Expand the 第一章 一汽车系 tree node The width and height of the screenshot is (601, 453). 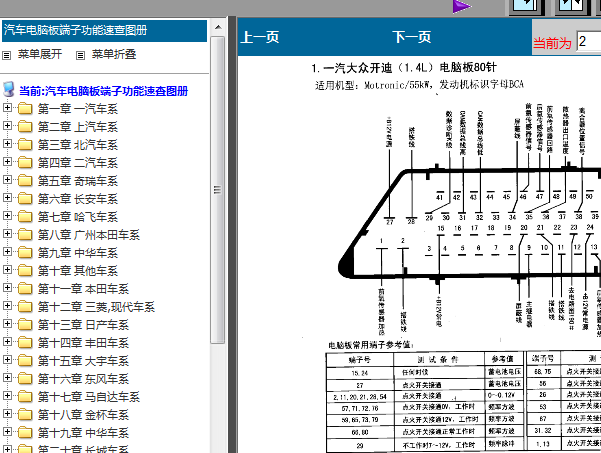[x=7, y=107]
